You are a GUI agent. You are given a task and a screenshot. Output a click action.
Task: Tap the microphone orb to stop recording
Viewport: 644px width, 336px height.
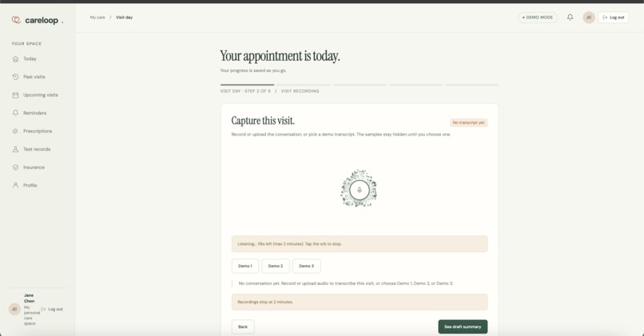(x=360, y=189)
